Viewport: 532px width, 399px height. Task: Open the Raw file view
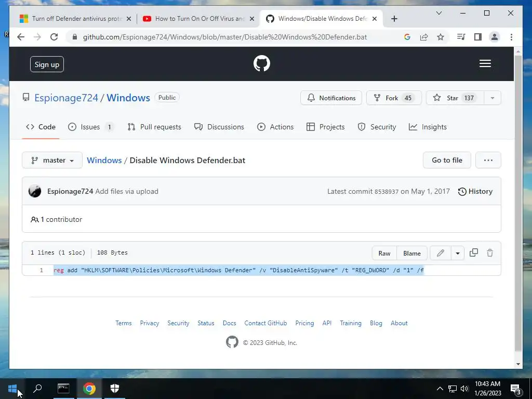pyautogui.click(x=384, y=253)
